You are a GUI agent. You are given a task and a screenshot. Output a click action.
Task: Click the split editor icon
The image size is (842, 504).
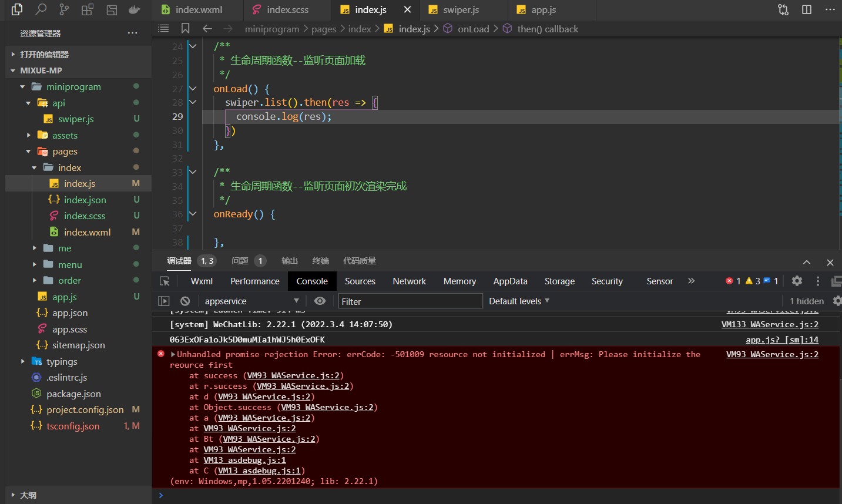click(807, 9)
